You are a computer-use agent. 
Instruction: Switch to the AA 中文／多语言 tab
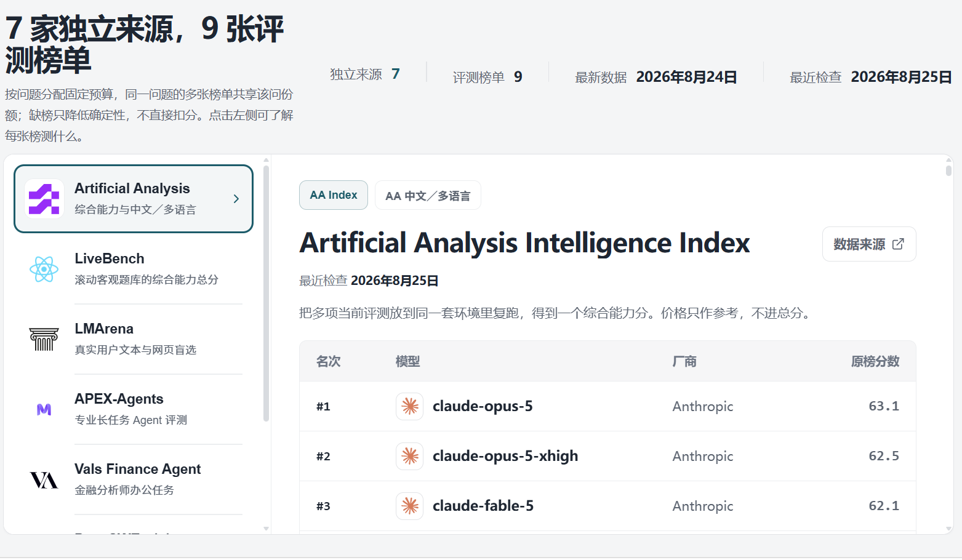click(x=428, y=195)
